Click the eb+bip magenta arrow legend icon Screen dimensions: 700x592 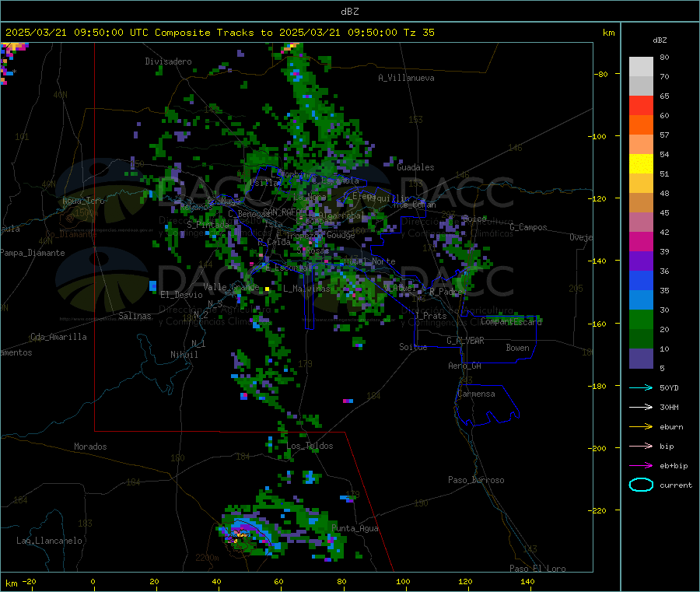(641, 466)
